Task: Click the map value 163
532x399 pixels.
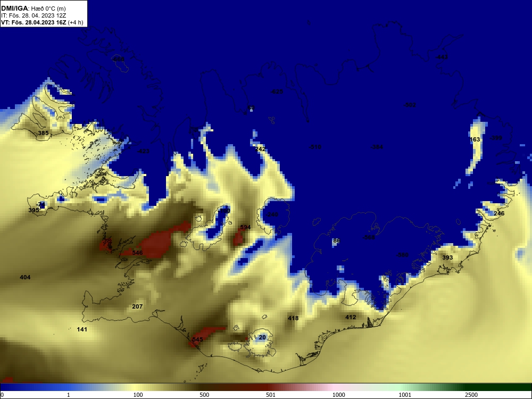Action: point(475,139)
